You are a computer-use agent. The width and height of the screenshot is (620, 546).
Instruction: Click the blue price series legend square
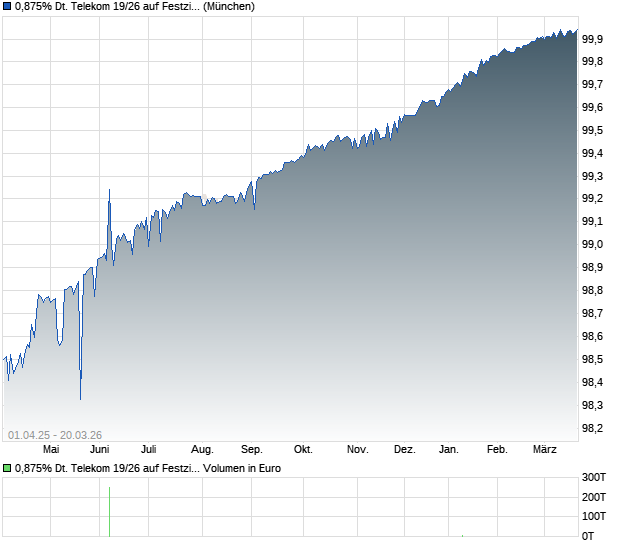[7, 7]
